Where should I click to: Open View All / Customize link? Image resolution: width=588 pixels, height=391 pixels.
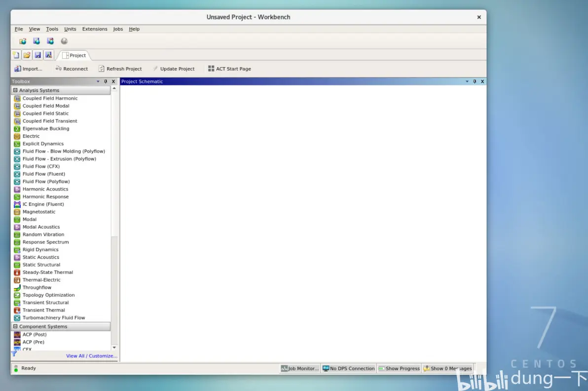pos(91,356)
